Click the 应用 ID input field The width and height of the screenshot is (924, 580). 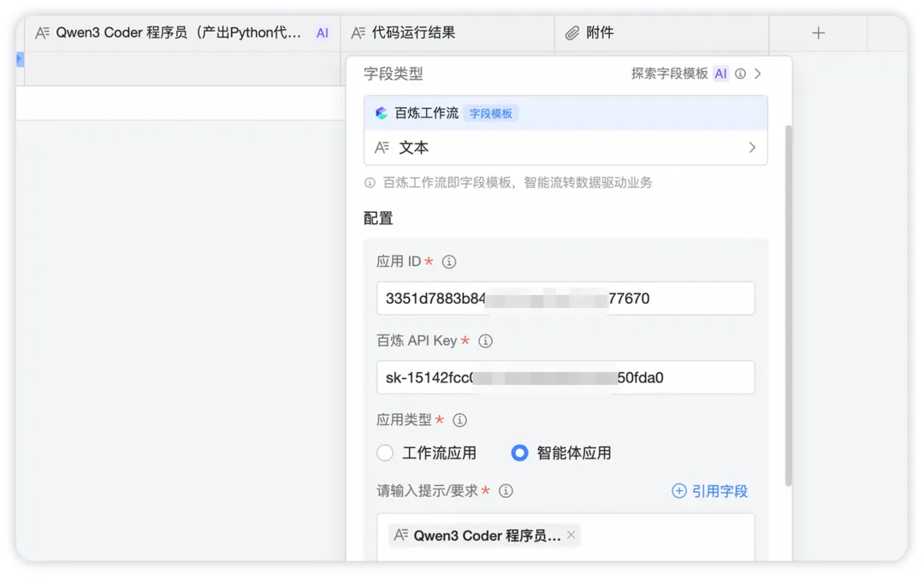566,299
